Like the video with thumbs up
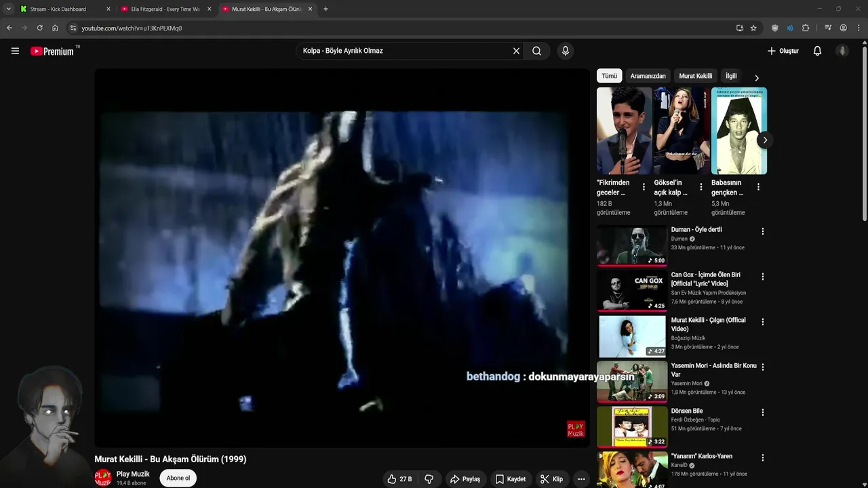 400,479
